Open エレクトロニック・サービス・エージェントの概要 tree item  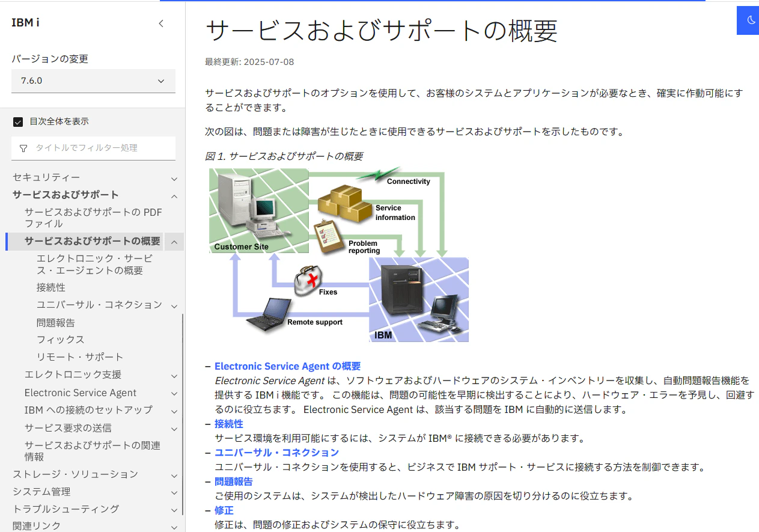pyautogui.click(x=94, y=264)
